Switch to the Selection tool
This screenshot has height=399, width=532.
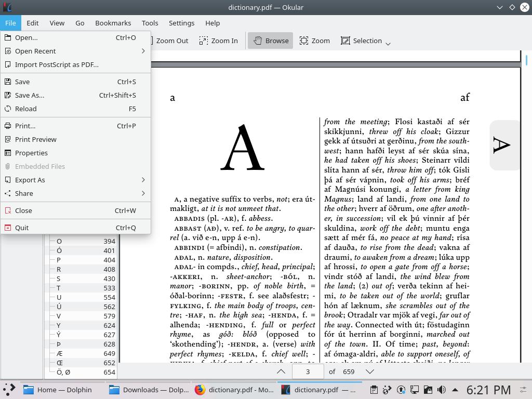(x=363, y=41)
